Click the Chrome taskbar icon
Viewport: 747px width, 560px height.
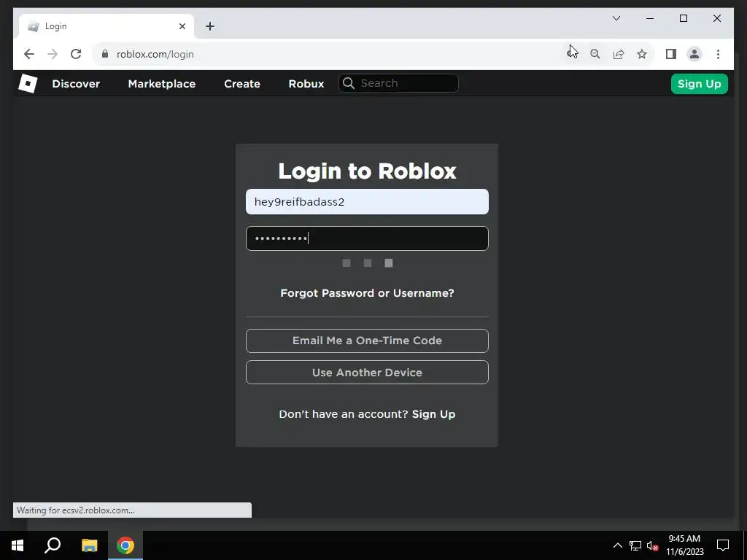tap(125, 545)
